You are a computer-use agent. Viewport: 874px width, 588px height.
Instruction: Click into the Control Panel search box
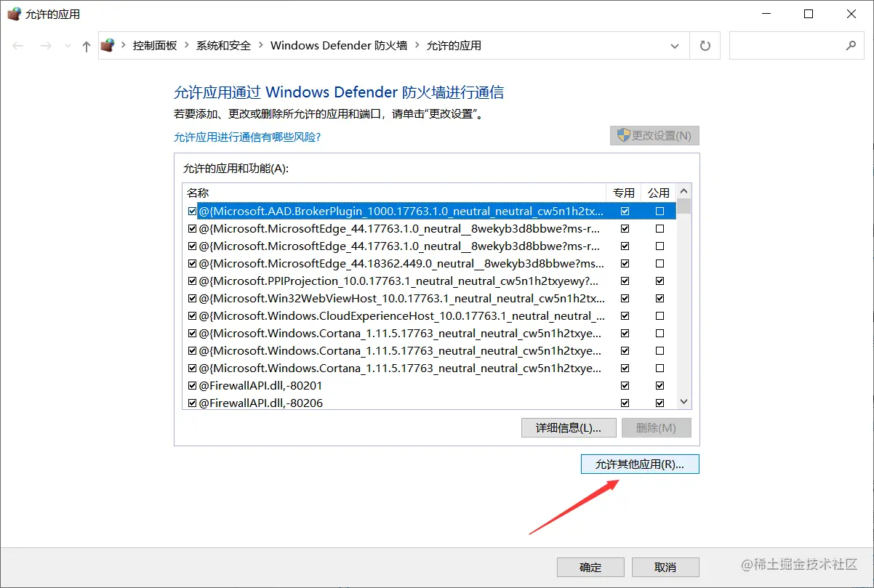coord(796,46)
